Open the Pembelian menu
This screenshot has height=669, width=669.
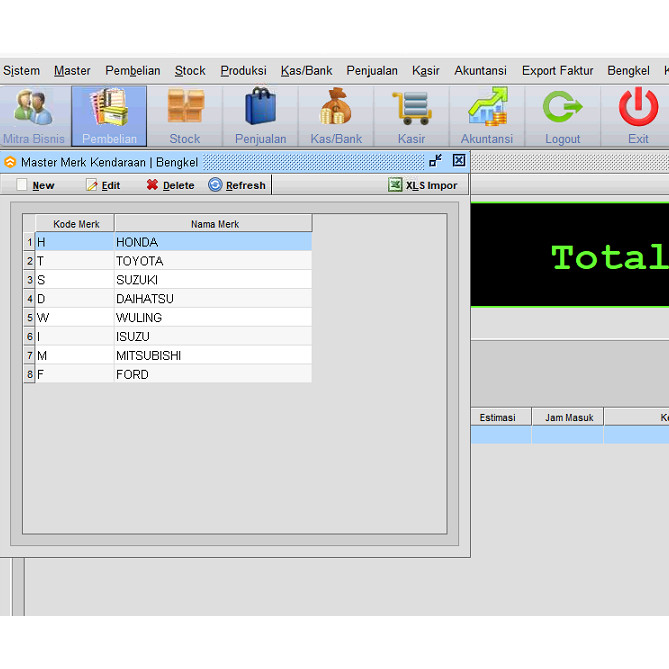[133, 70]
